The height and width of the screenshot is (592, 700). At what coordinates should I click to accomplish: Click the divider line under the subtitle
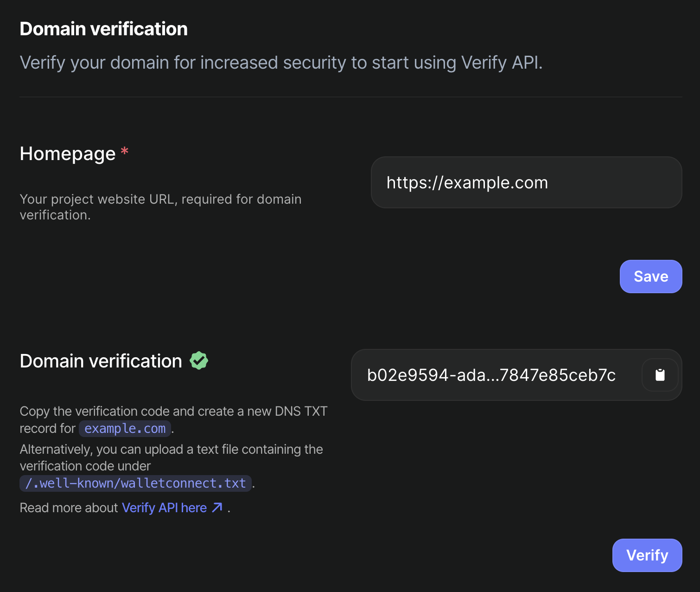(x=350, y=97)
